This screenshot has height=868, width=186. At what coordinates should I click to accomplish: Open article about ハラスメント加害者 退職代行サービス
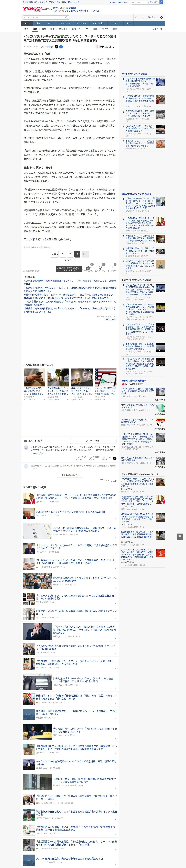coord(84,529)
